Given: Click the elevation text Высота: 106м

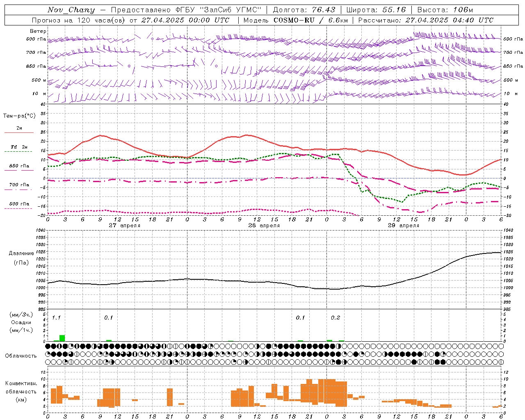Looking at the screenshot, I should (445, 10).
